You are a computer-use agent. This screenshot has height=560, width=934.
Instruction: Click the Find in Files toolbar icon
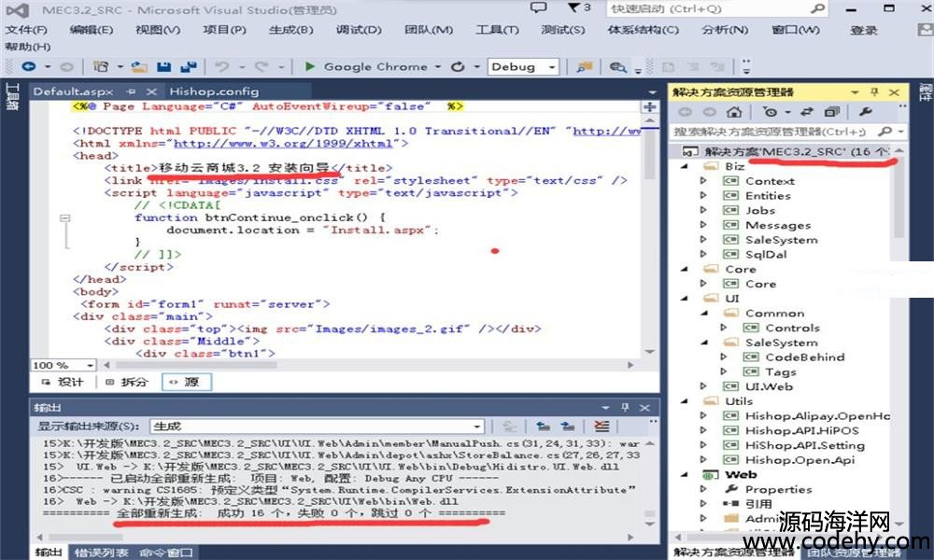(x=617, y=67)
